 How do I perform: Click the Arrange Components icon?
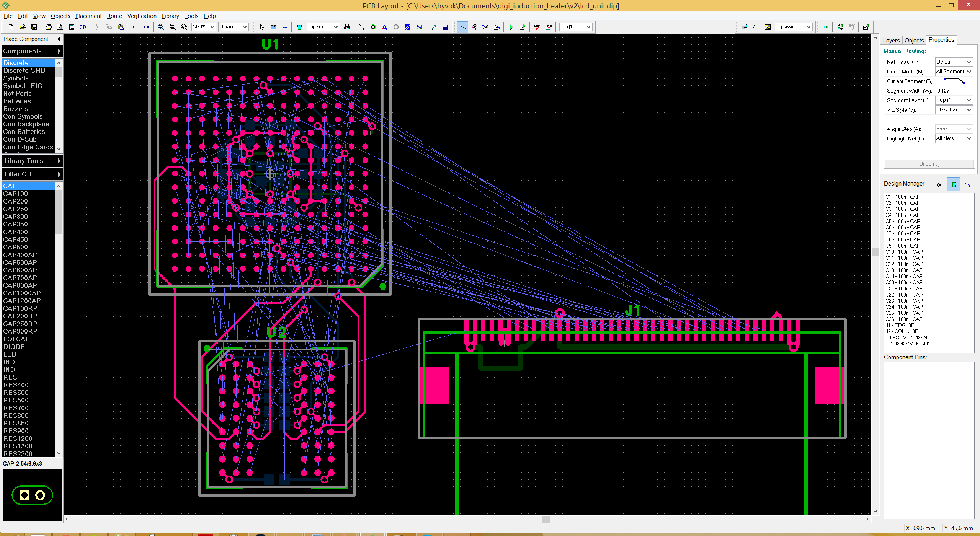tap(825, 27)
